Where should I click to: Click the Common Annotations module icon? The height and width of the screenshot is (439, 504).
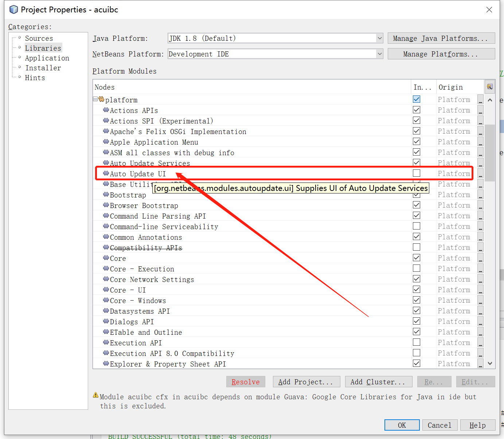[106, 237]
